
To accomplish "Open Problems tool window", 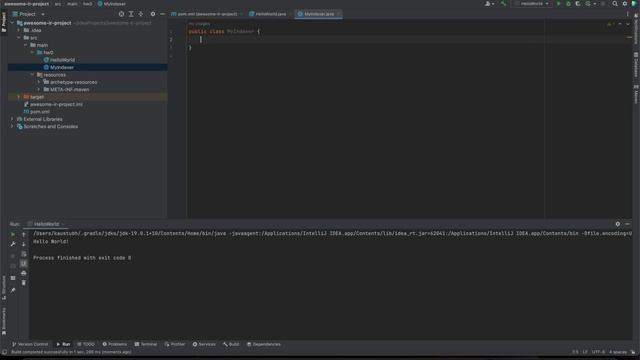I will pos(115,344).
